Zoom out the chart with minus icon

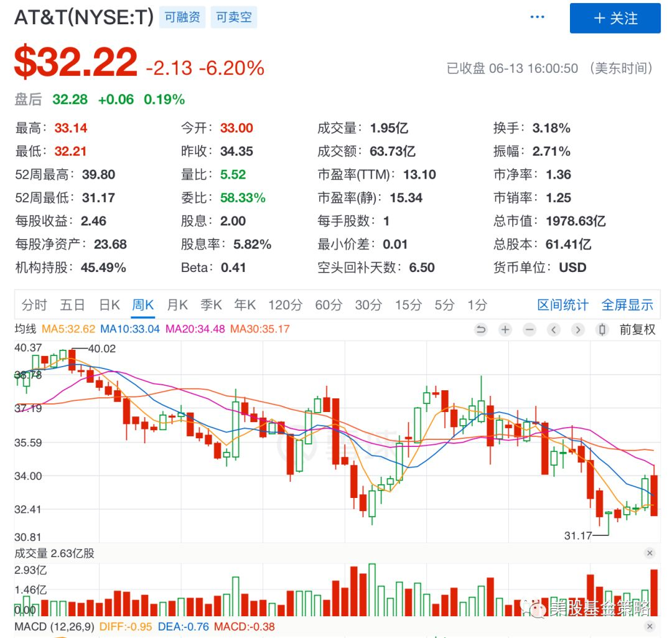(x=529, y=330)
